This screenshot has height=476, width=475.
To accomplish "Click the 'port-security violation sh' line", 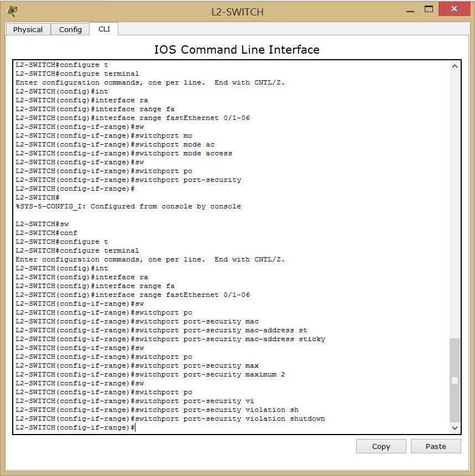I will 157,410.
